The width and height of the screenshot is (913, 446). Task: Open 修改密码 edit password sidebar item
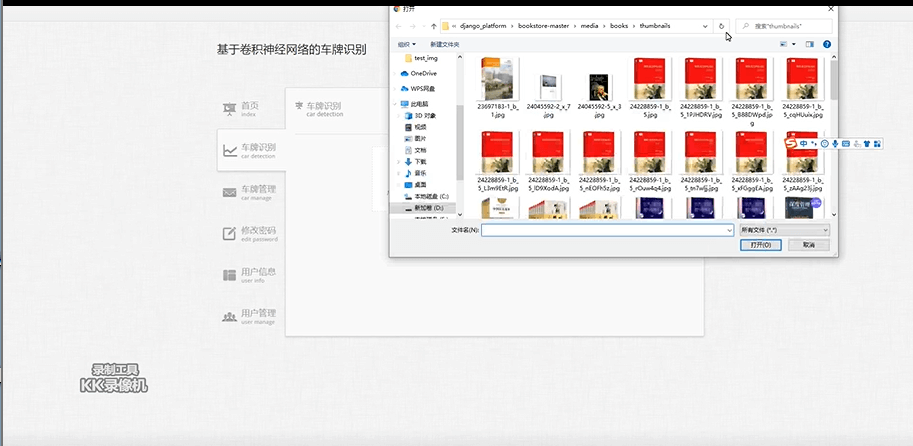[x=250, y=233]
